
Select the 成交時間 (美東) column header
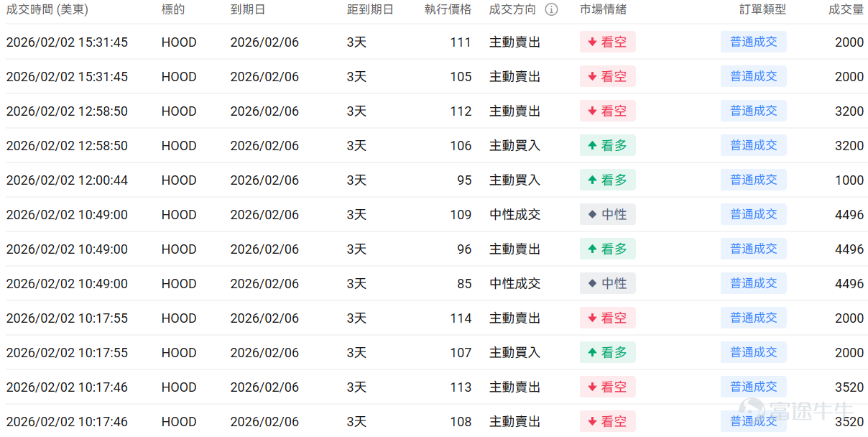coord(47,10)
